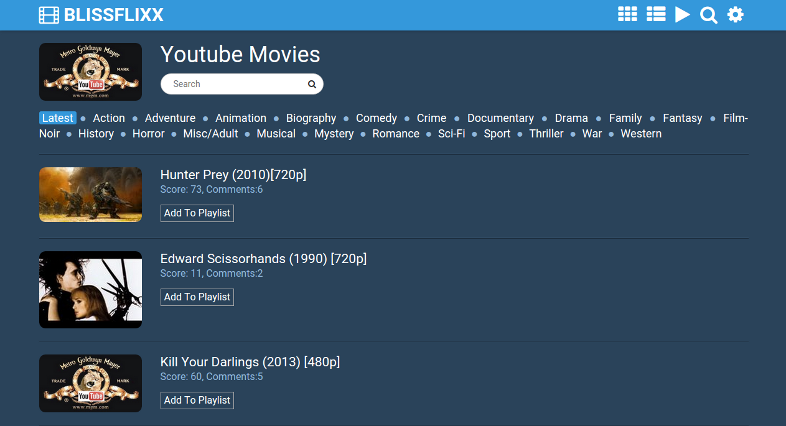
Task: Click the Kill Your Darlings thumbnail
Action: 90,383
